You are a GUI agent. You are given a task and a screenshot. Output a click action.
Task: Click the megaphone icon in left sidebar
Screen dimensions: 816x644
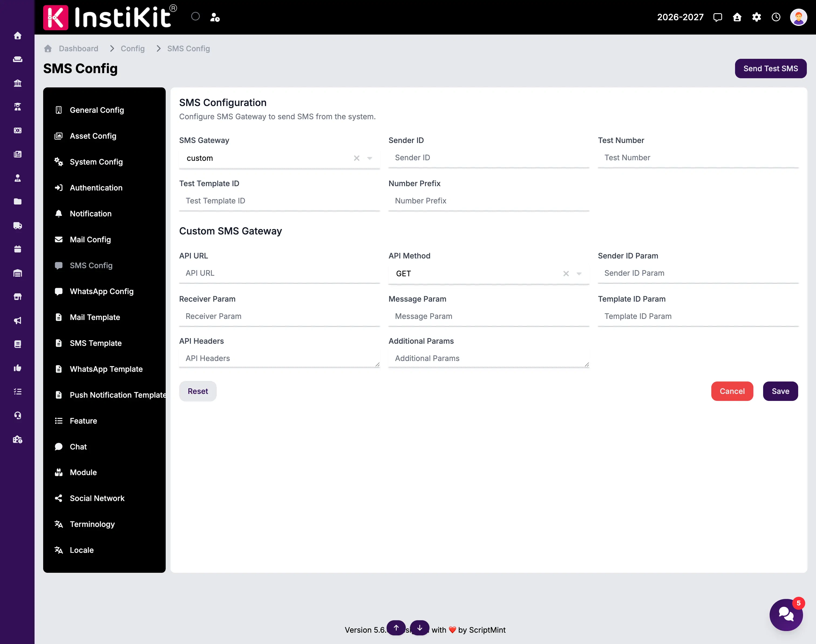pos(17,321)
